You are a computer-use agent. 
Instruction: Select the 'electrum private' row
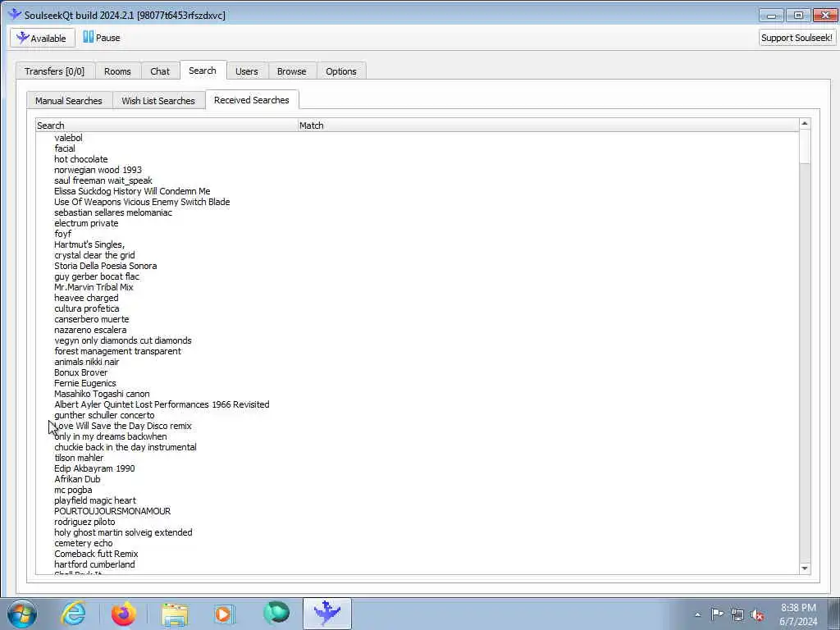tap(86, 223)
